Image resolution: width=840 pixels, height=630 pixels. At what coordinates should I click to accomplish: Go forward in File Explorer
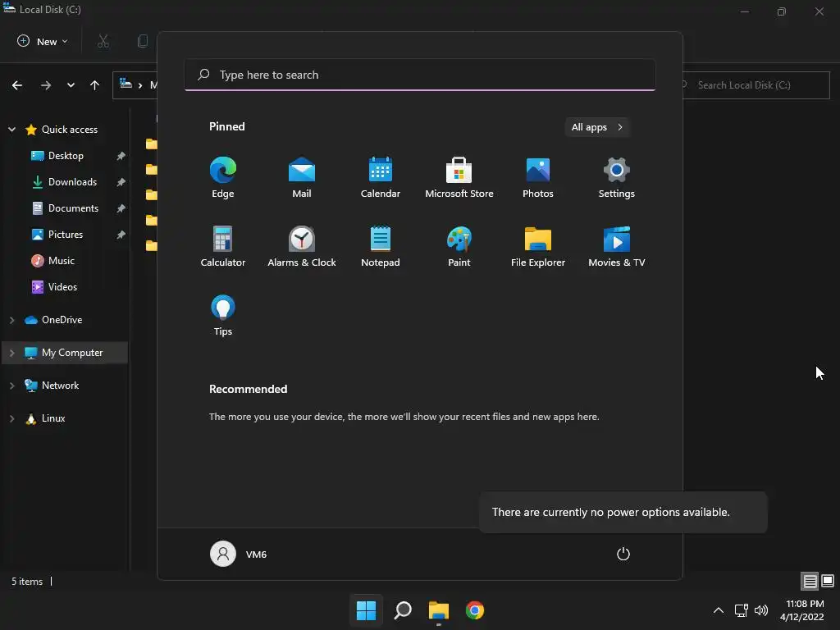coord(46,85)
